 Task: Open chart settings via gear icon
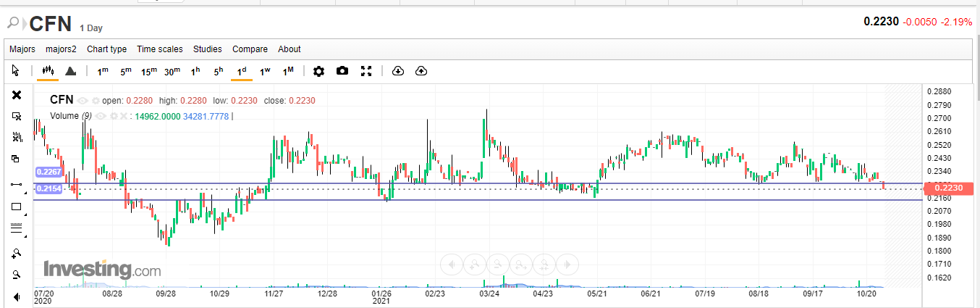[318, 71]
